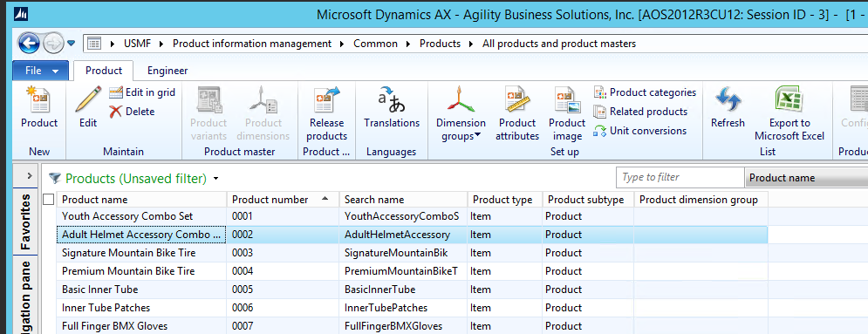Expand the arrow after Product information management
The height and width of the screenshot is (334, 868).
tap(343, 43)
